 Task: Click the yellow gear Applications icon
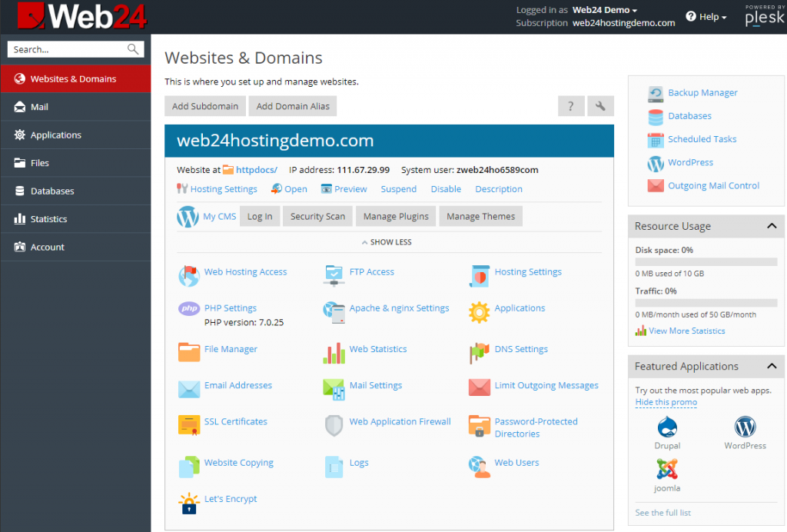pos(480,312)
